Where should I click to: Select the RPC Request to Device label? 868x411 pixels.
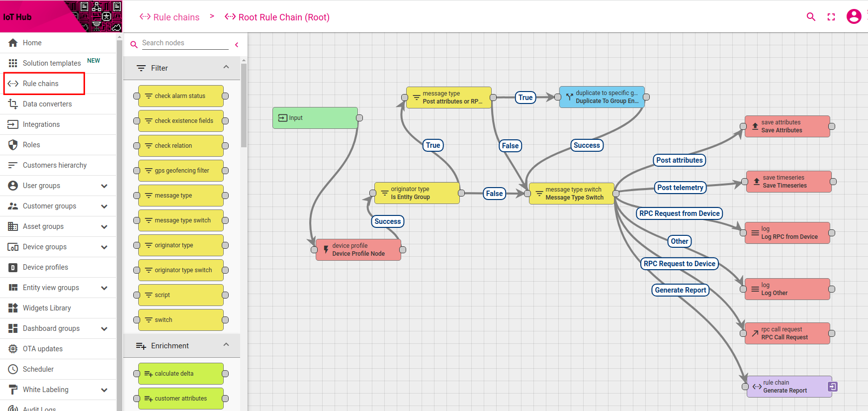point(680,264)
